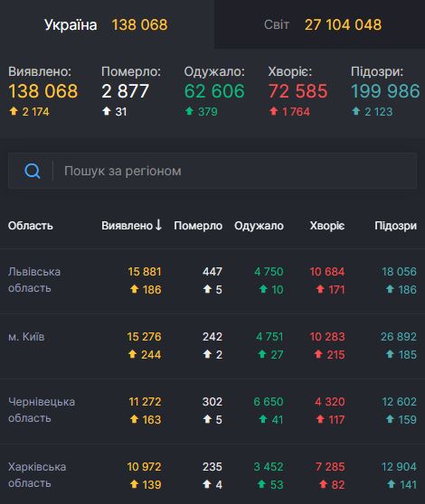
Task: Click the red up arrow next to 1 764
Action: 273,111
